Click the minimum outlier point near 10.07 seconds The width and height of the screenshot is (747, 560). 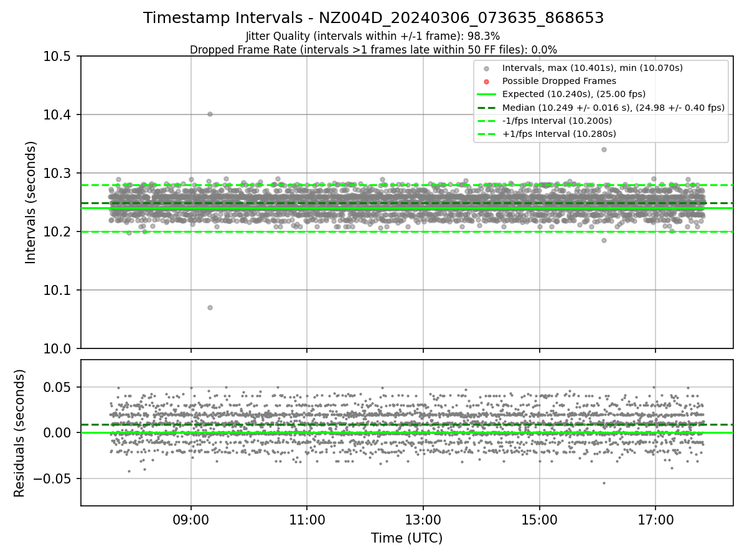[x=210, y=307]
